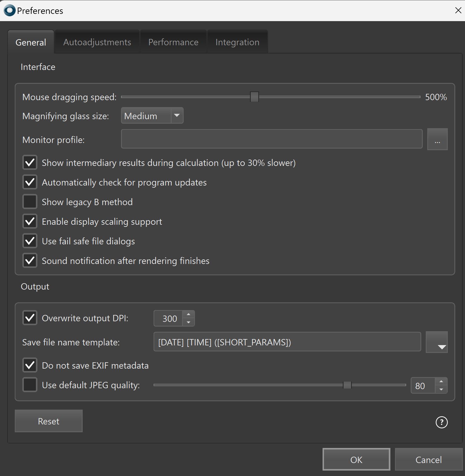Increase JPEG quality value with up arrow

tap(441, 382)
